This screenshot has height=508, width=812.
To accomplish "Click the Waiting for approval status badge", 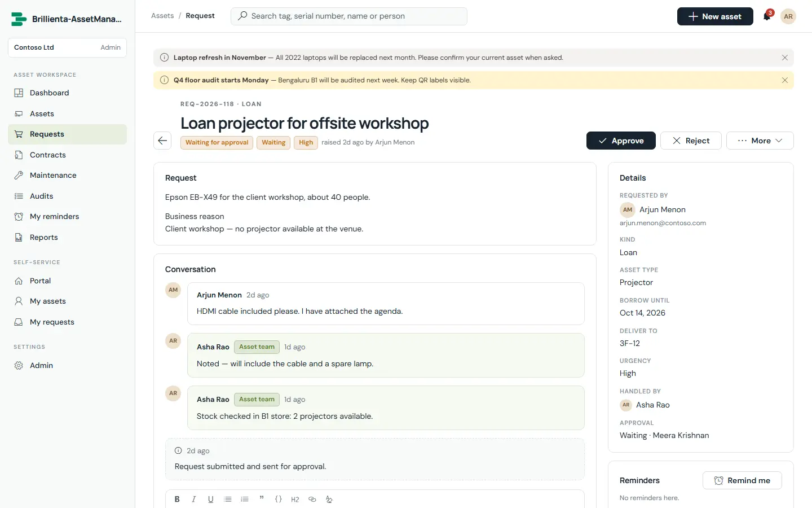I will point(217,143).
